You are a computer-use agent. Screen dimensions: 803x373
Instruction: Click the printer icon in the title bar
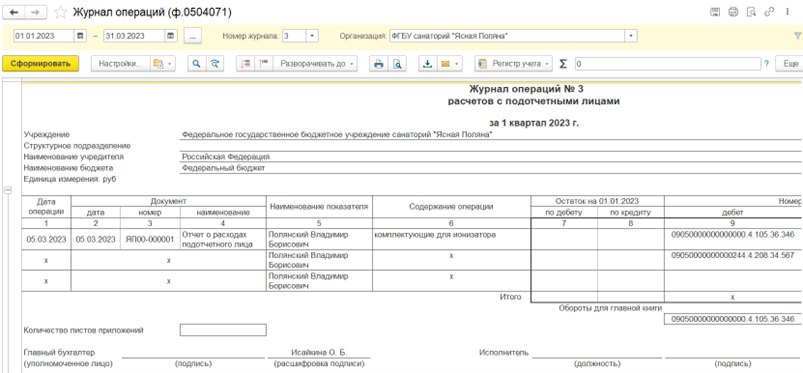pyautogui.click(x=733, y=12)
